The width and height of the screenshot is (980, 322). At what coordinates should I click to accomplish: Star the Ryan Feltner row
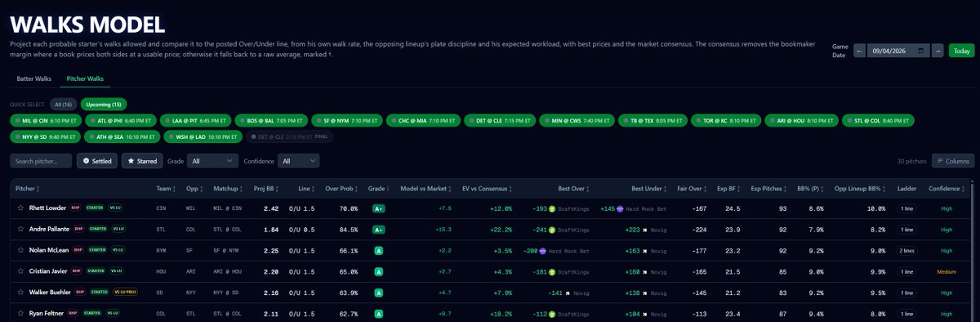(x=20, y=313)
